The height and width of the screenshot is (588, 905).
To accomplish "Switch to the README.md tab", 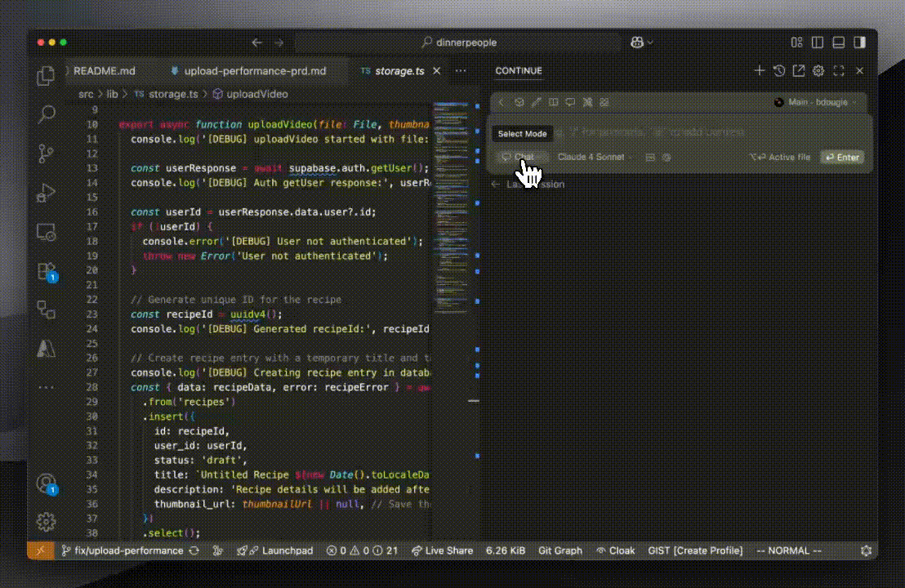I will tap(104, 71).
